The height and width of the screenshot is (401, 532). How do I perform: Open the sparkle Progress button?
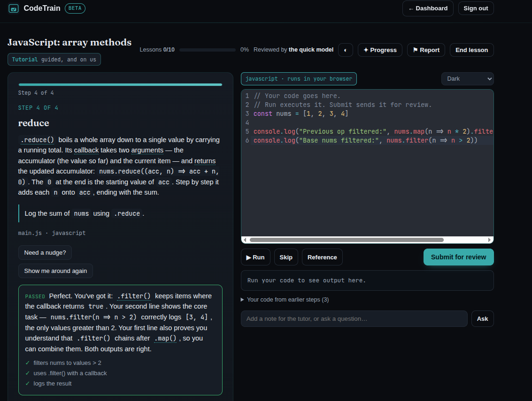[x=380, y=50]
